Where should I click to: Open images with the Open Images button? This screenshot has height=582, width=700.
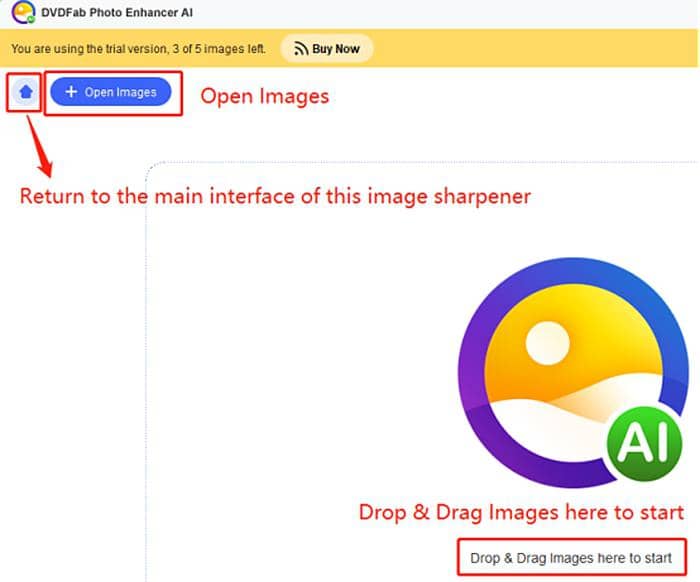[x=111, y=92]
